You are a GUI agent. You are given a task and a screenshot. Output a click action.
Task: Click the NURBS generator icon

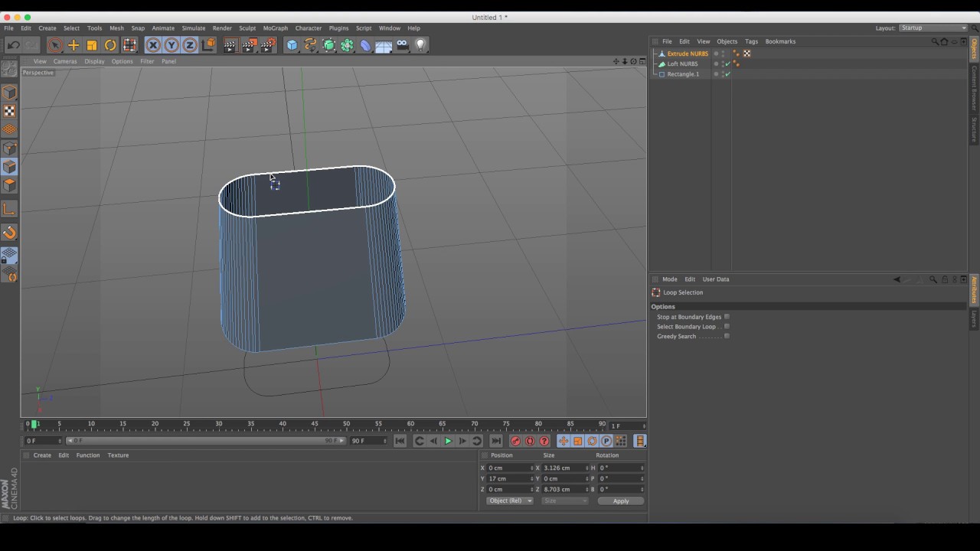pos(328,45)
